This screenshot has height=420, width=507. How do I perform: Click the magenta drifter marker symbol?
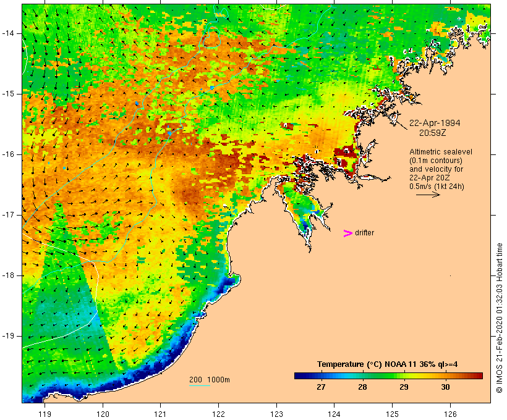pos(347,233)
